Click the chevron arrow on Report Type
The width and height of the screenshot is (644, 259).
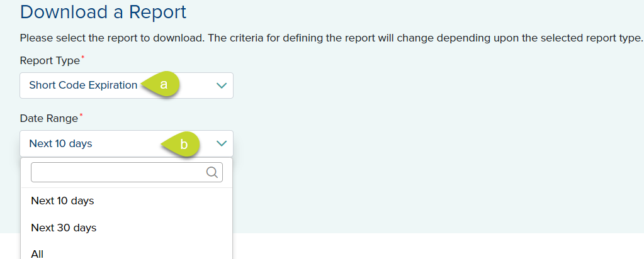[x=221, y=85]
